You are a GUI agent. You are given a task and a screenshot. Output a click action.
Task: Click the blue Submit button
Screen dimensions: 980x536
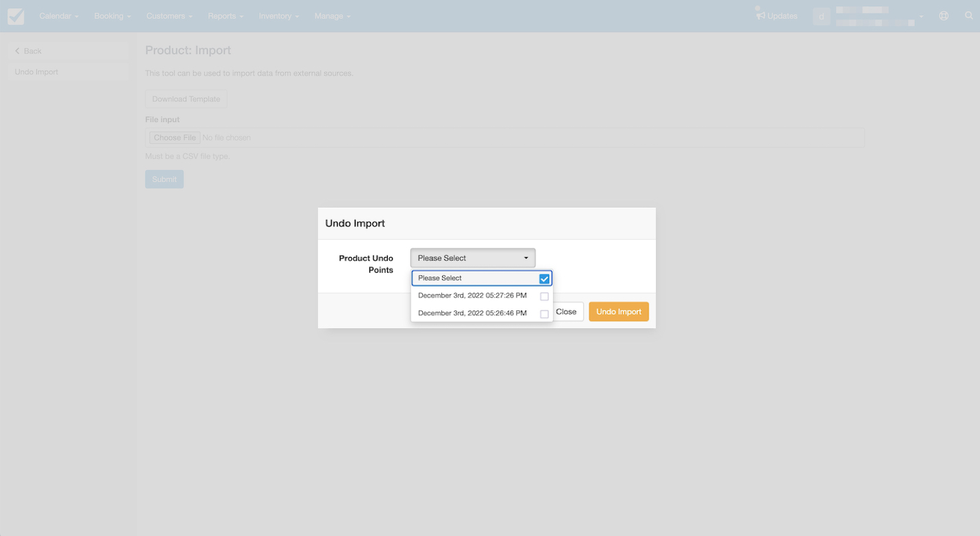point(164,179)
